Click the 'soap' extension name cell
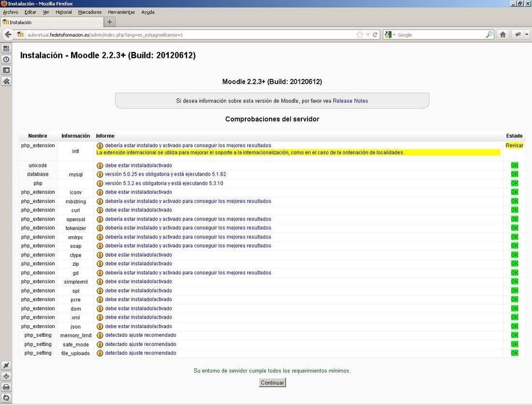The width and height of the screenshot is (532, 405). 75,246
